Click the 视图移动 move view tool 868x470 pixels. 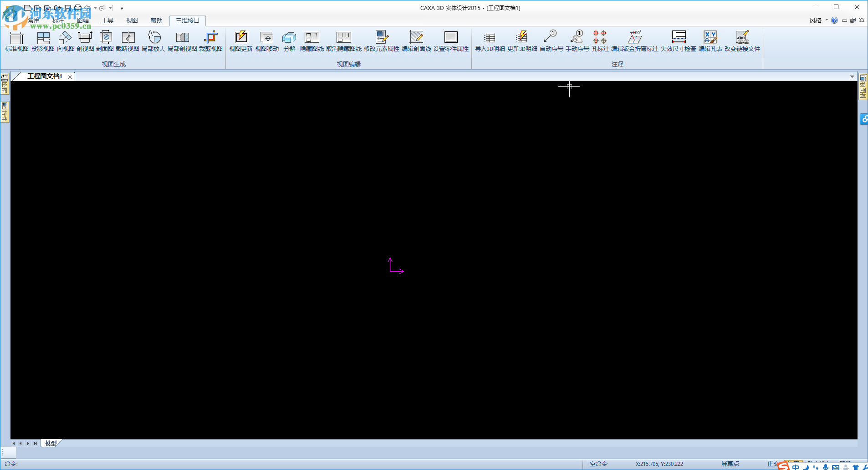click(267, 41)
